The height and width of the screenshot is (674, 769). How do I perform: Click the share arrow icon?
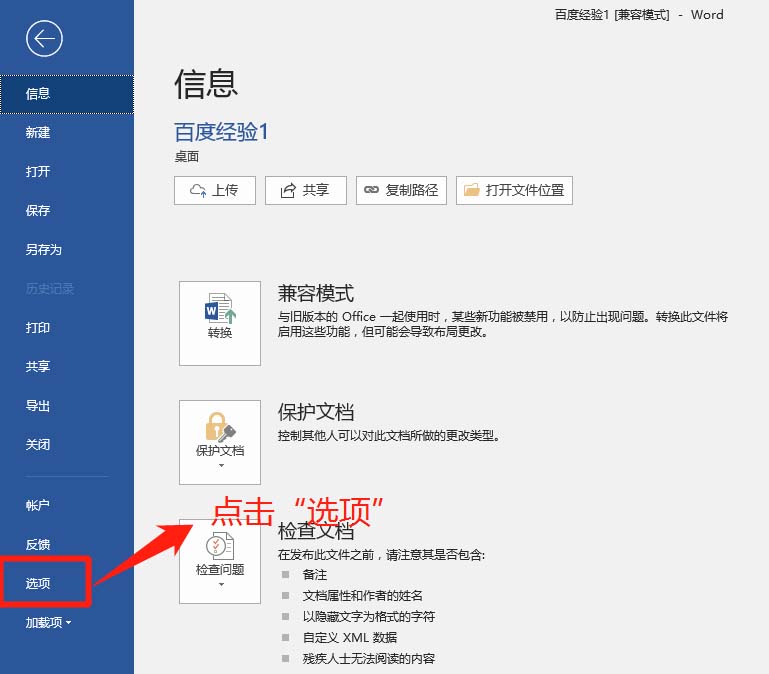point(288,190)
